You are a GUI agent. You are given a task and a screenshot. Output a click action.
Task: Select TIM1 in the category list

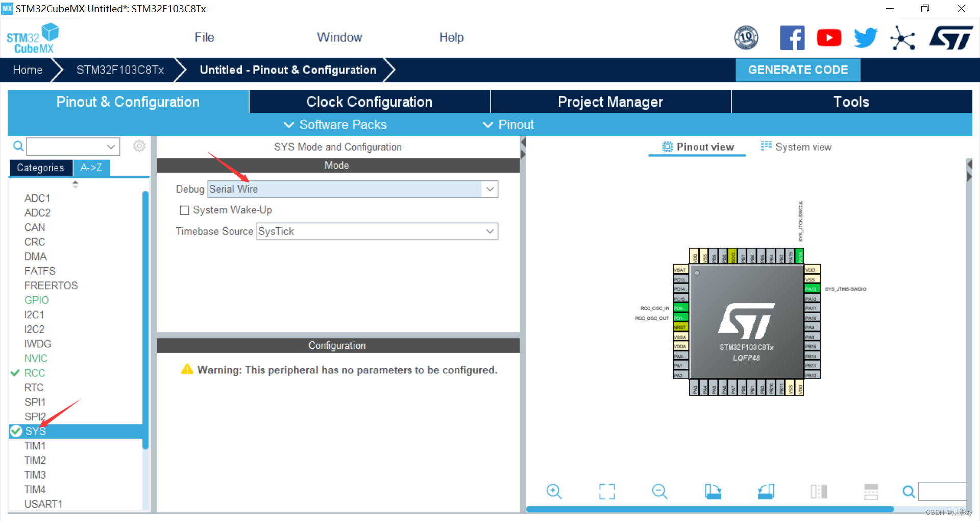35,446
